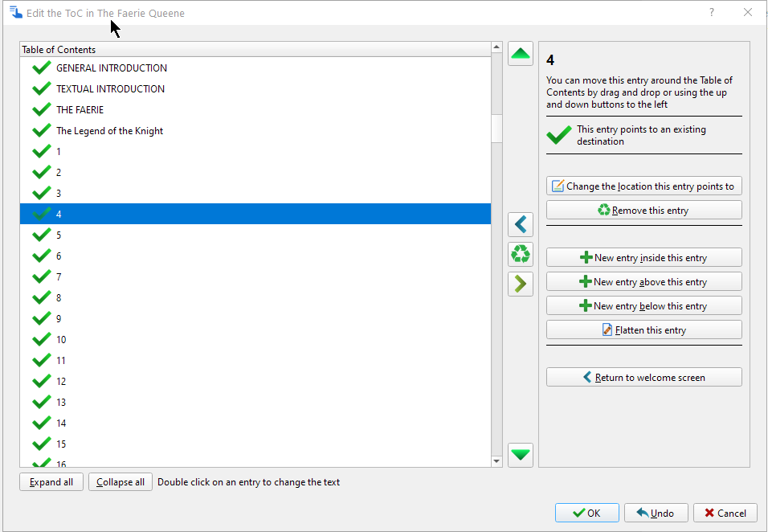Select ToC entry 9
The width and height of the screenshot is (768, 532).
255,319
